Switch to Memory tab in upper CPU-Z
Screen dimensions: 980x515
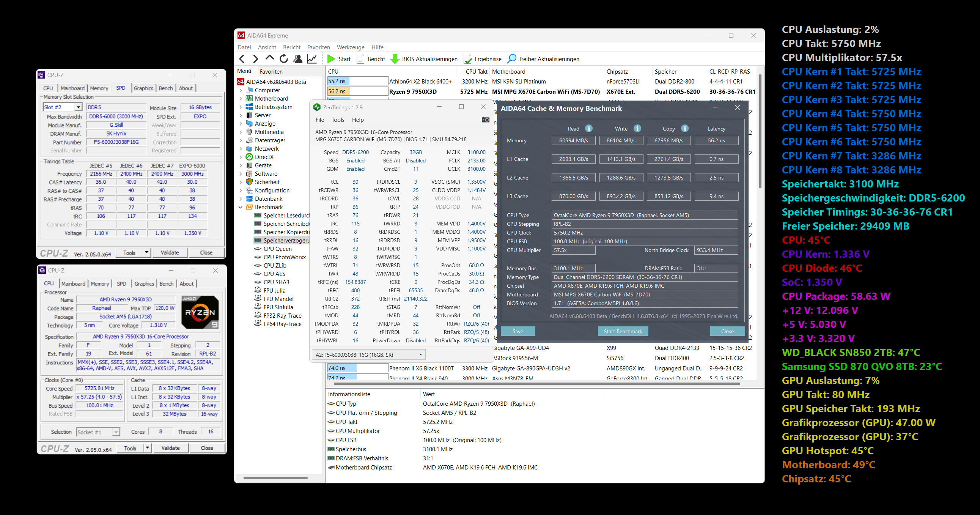click(99, 88)
